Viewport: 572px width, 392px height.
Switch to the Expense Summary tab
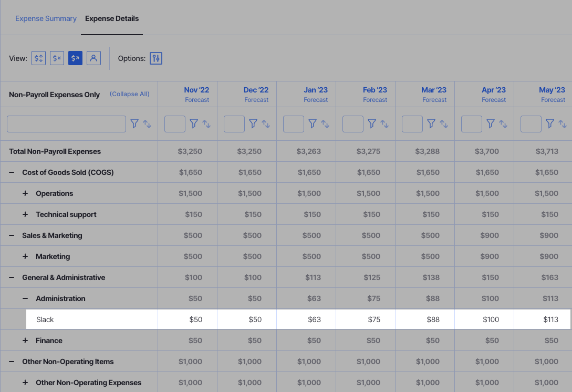coord(46,18)
